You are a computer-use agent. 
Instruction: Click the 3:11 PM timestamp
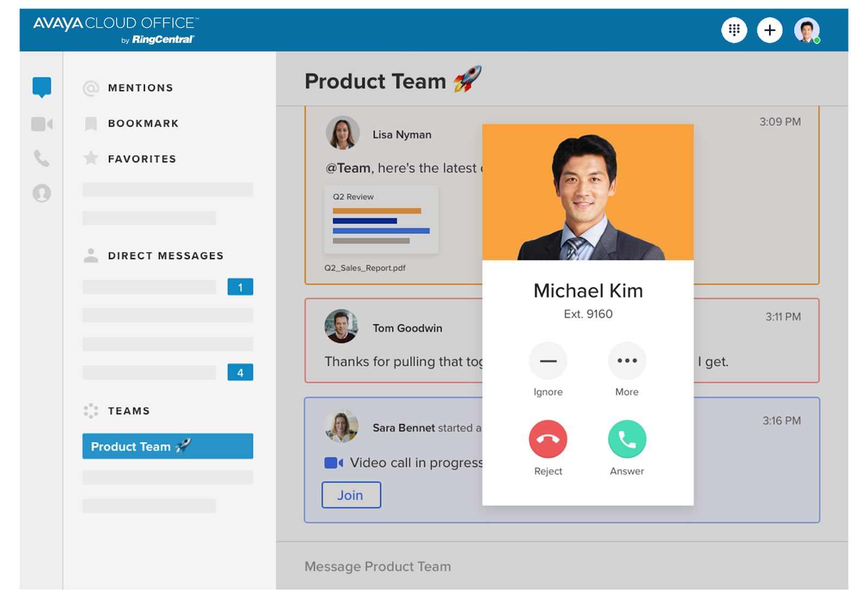click(x=783, y=317)
